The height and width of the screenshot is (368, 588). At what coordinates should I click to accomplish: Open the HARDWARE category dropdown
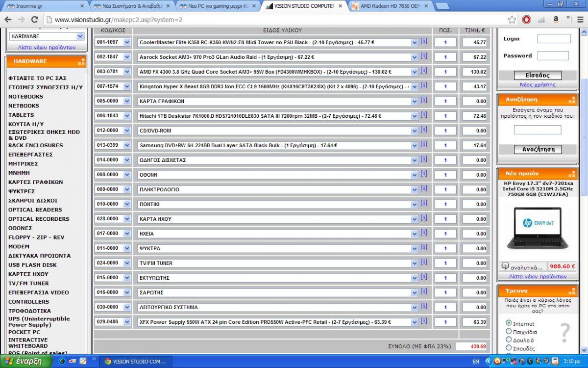click(47, 36)
